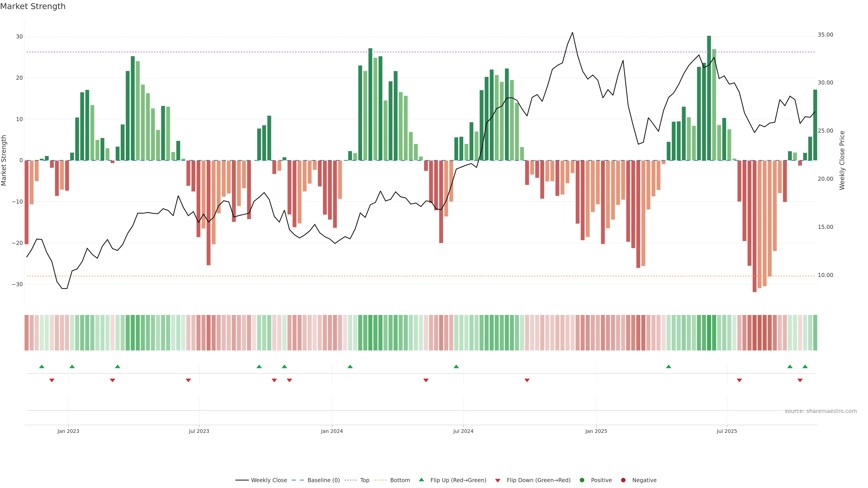Click the Market Strength chart title
This screenshot has height=488, width=868.
[x=33, y=6]
